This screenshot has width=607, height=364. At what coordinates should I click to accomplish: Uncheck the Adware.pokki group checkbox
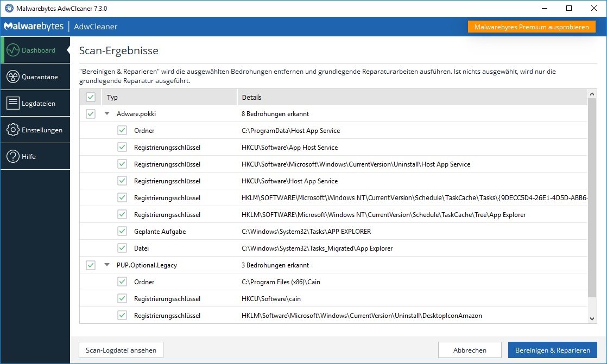(x=91, y=114)
